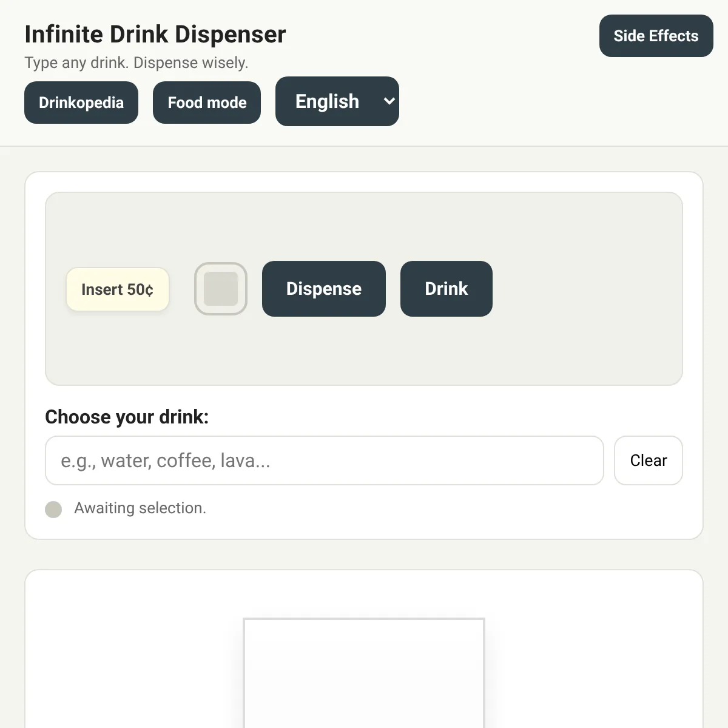Click the 'Awaiting selection.' status text
Screen dimensions: 728x728
click(140, 508)
